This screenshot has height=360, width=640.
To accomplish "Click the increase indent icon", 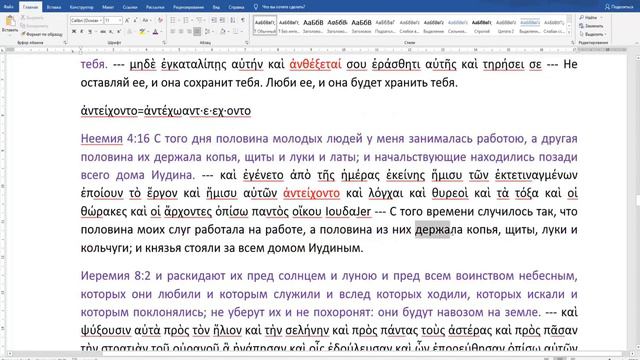I will coord(222,20).
